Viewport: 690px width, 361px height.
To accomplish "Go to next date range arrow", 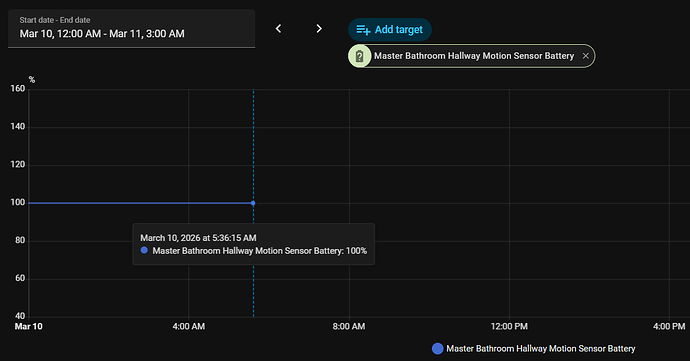I will tap(319, 29).
